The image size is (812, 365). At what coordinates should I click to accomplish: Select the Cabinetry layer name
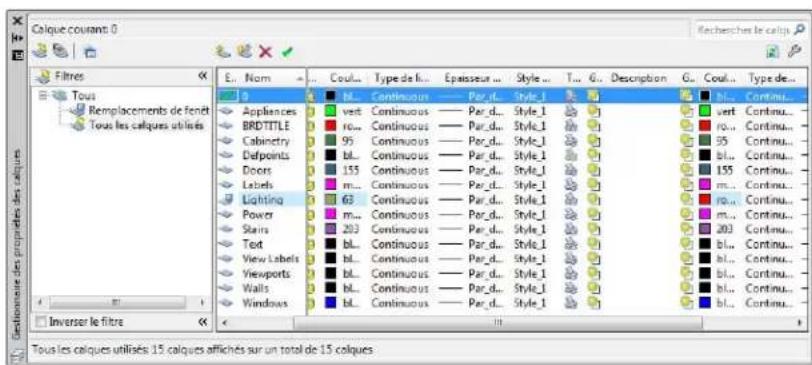coord(266,140)
